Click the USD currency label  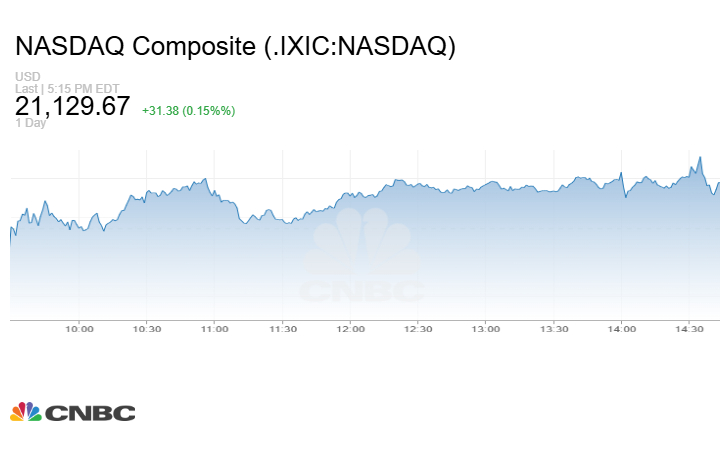[x=26, y=77]
